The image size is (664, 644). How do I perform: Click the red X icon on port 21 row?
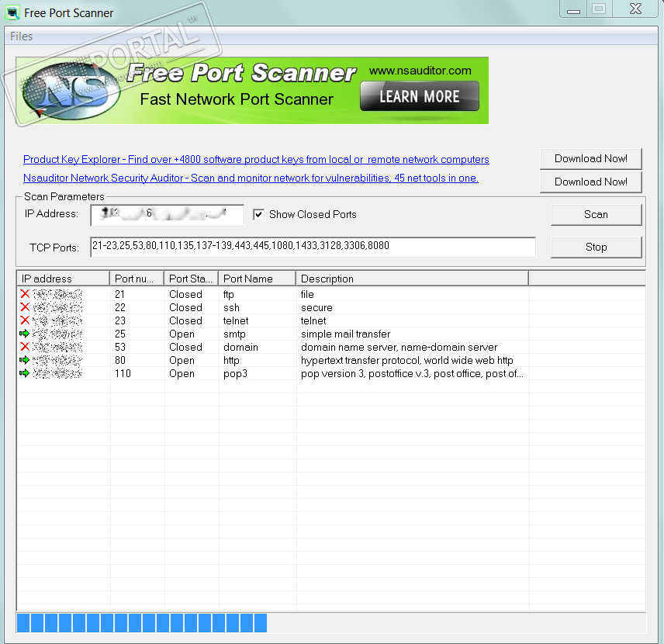(25, 293)
